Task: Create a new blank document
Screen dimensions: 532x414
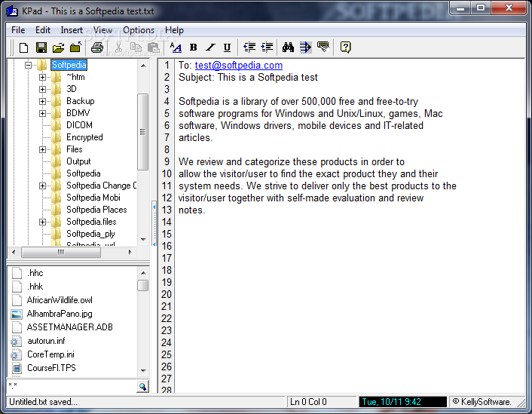Action: [24, 48]
